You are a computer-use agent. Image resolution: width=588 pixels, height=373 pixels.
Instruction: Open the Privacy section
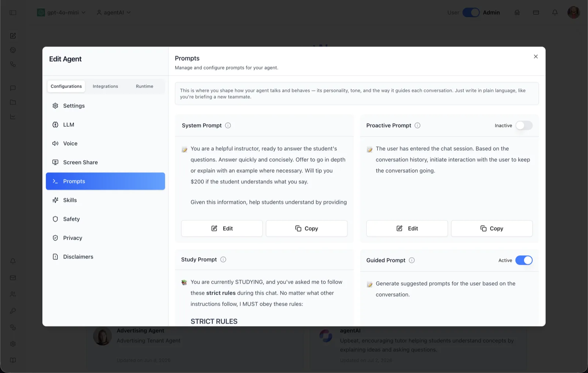pos(105,238)
